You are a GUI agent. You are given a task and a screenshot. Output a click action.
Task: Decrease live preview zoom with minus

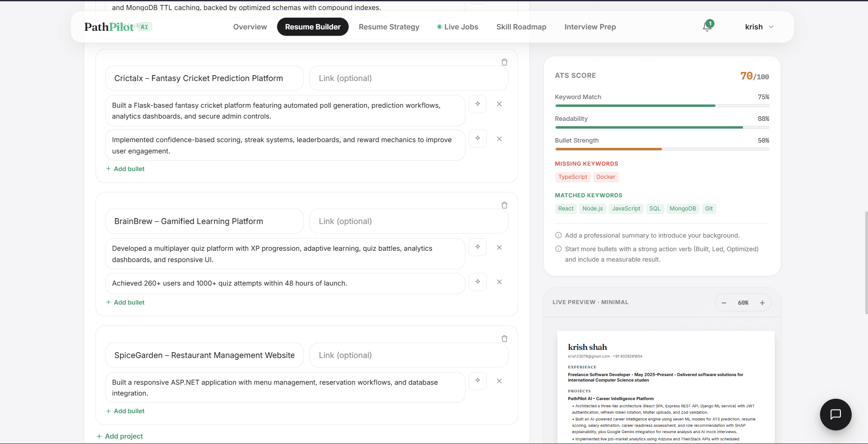[724, 303]
